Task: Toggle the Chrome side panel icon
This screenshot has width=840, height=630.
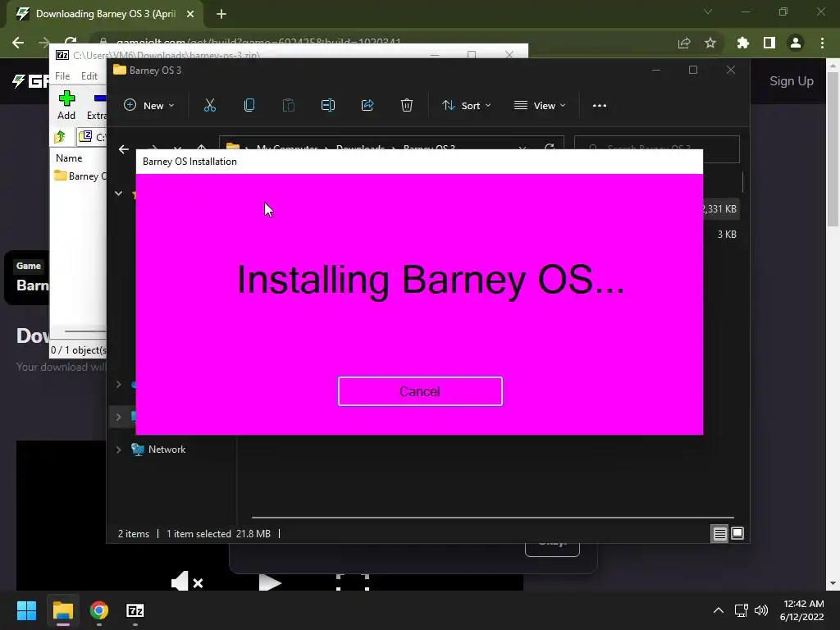Action: pyautogui.click(x=769, y=43)
